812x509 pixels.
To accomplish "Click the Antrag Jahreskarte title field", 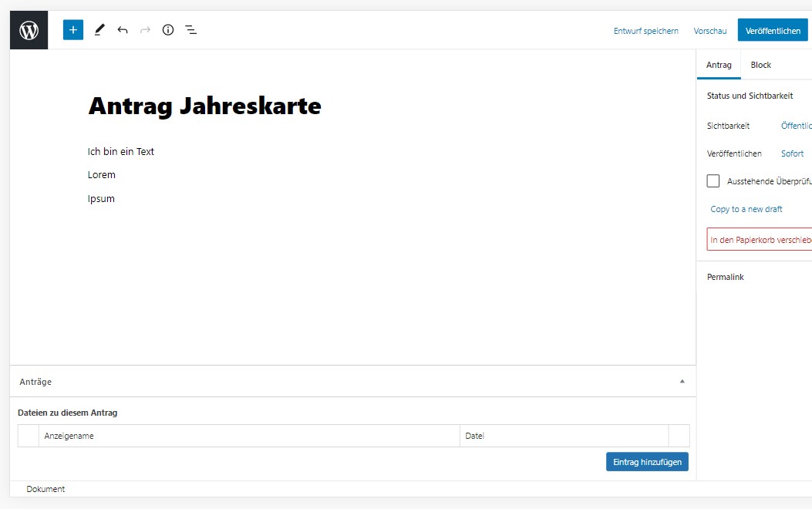I will (204, 106).
